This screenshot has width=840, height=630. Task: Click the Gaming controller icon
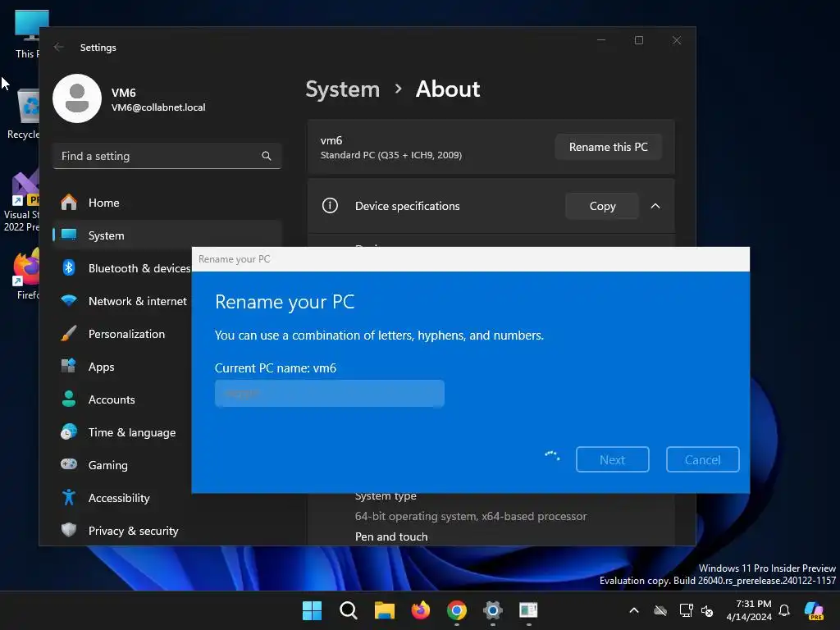click(69, 464)
